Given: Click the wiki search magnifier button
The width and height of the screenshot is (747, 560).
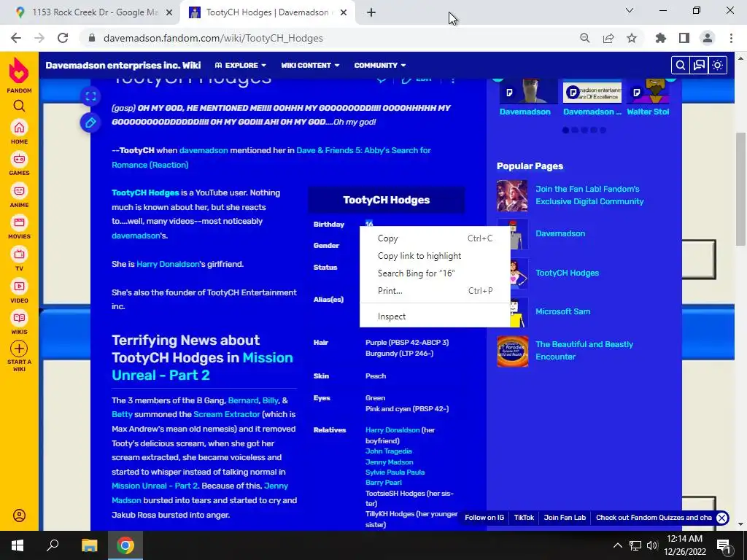Looking at the screenshot, I should [681, 65].
